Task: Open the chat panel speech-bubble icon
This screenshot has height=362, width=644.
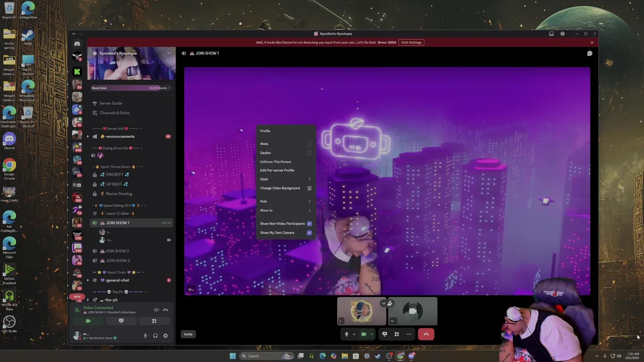Action: pos(590,53)
